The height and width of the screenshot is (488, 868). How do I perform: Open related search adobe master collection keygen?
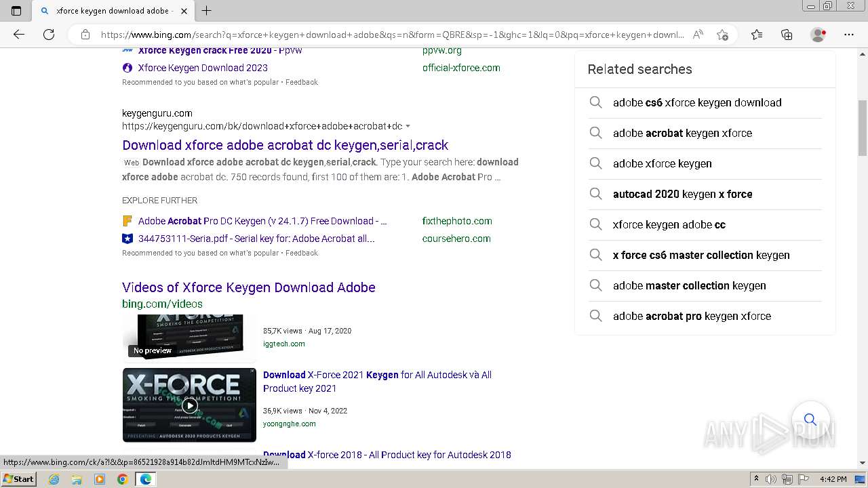click(690, 285)
